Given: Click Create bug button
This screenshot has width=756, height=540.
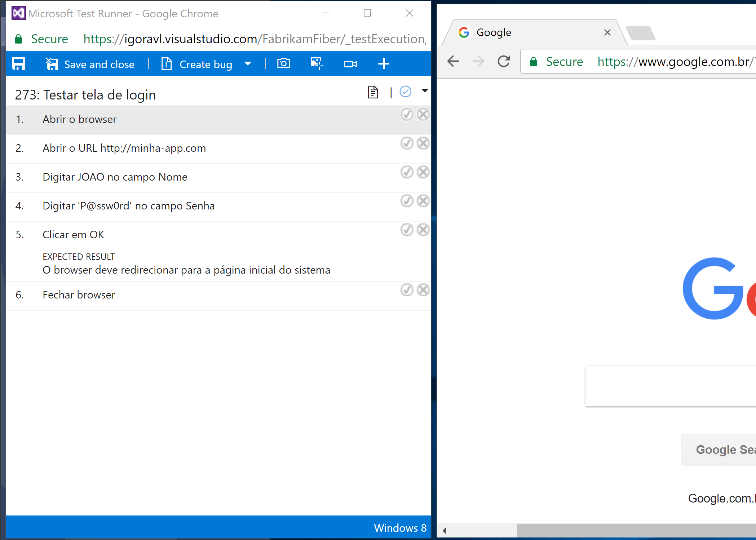Looking at the screenshot, I should coord(197,64).
